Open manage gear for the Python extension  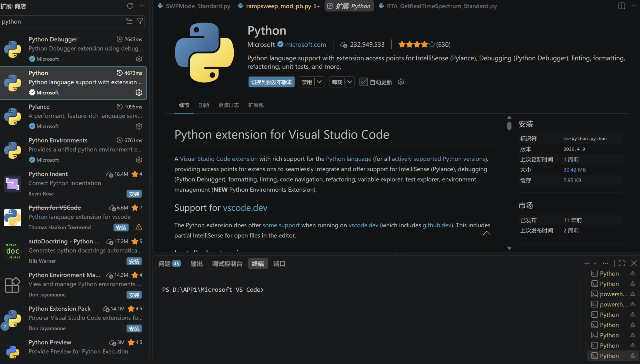pos(139,92)
